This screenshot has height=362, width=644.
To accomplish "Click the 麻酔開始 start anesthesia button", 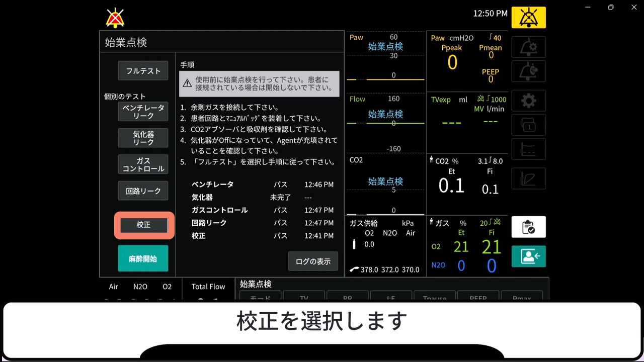I will tap(143, 258).
